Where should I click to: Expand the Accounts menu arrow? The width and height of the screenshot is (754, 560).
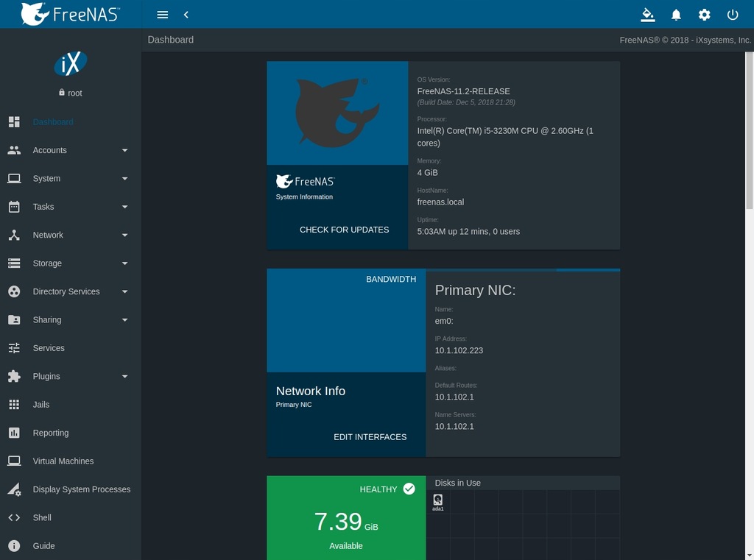(124, 150)
